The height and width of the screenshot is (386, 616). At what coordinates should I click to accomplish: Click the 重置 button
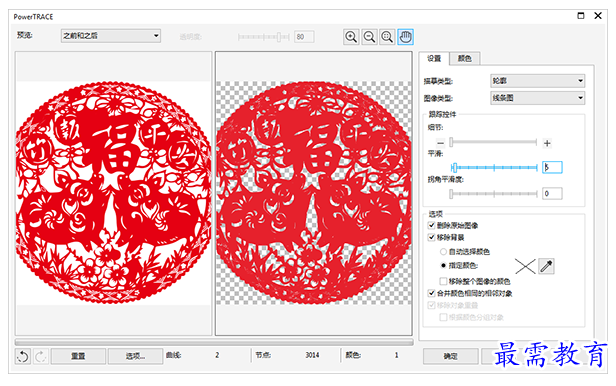coord(78,357)
